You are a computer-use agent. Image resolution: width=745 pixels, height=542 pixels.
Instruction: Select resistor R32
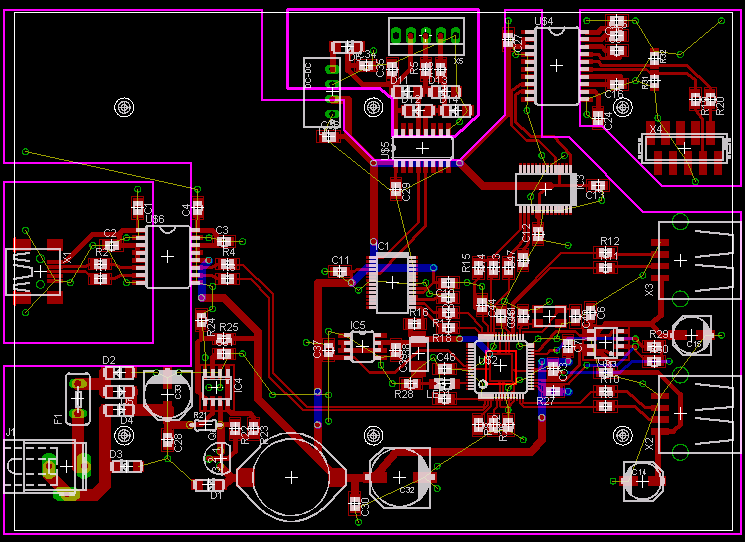tap(654, 58)
